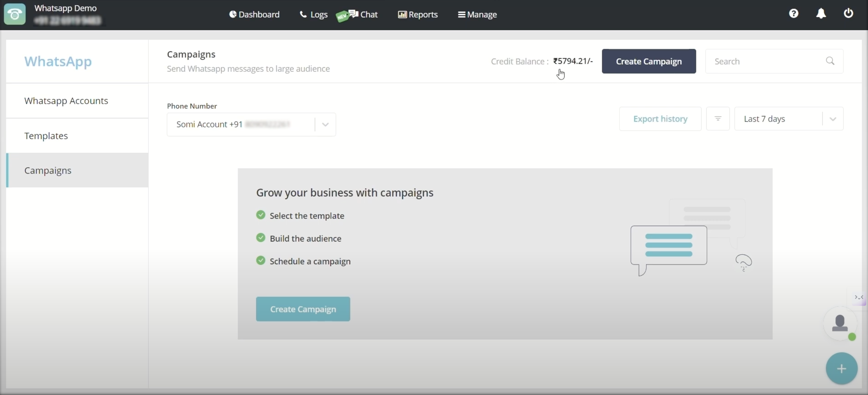Image resolution: width=868 pixels, height=395 pixels.
Task: Open the user avatar chat widget
Action: [x=840, y=324]
